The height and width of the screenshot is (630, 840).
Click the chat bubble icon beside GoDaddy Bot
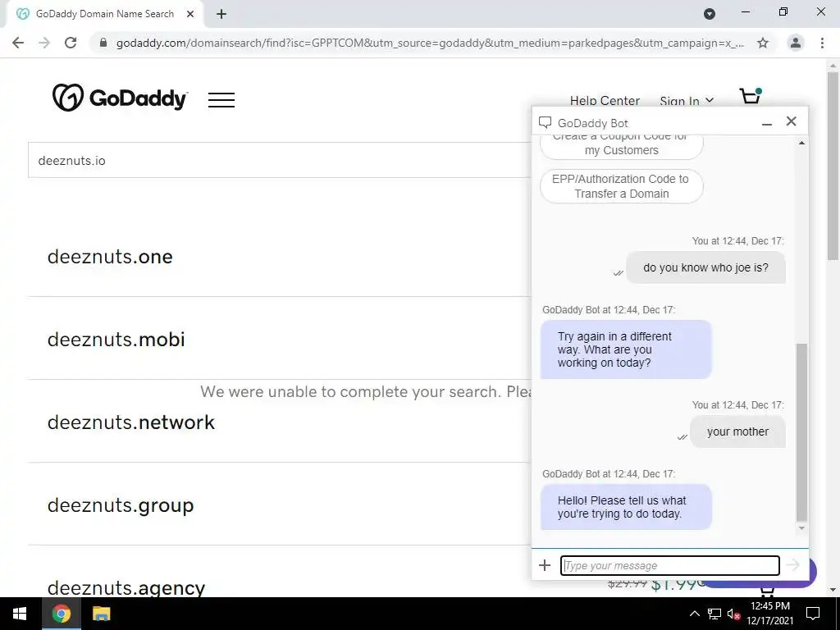click(545, 123)
